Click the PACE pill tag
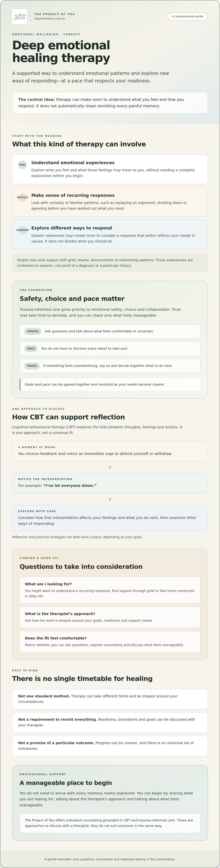Screen dimensions: 220x868 click(31, 348)
